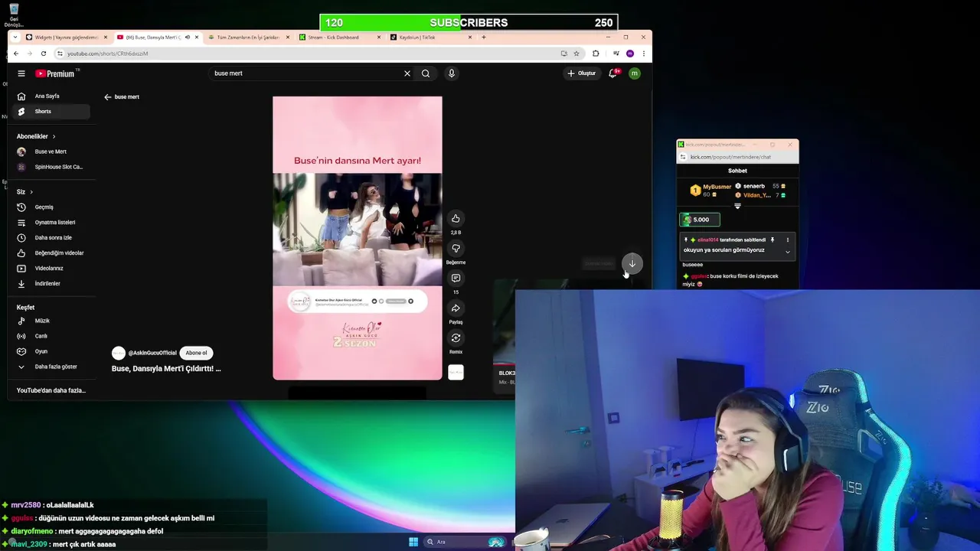Open Daha sonra izle list
This screenshot has width=980, height=551.
point(52,238)
